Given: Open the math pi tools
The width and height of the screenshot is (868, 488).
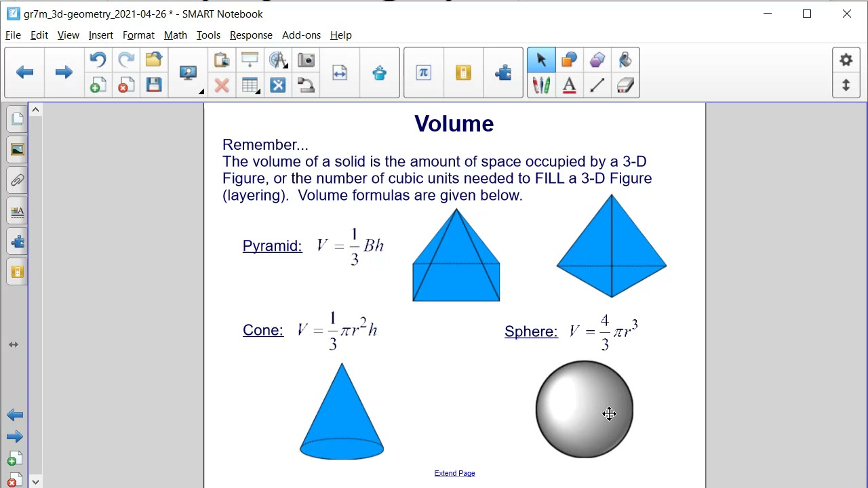Looking at the screenshot, I should [424, 73].
